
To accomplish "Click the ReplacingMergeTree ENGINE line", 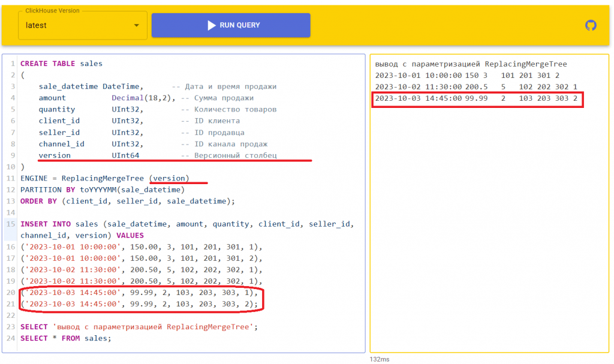I will click(90, 178).
